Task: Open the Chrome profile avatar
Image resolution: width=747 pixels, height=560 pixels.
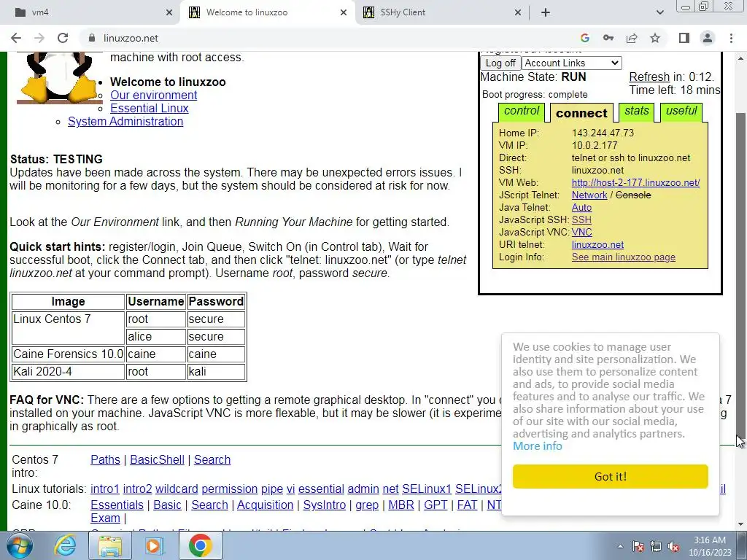Action: pos(708,38)
